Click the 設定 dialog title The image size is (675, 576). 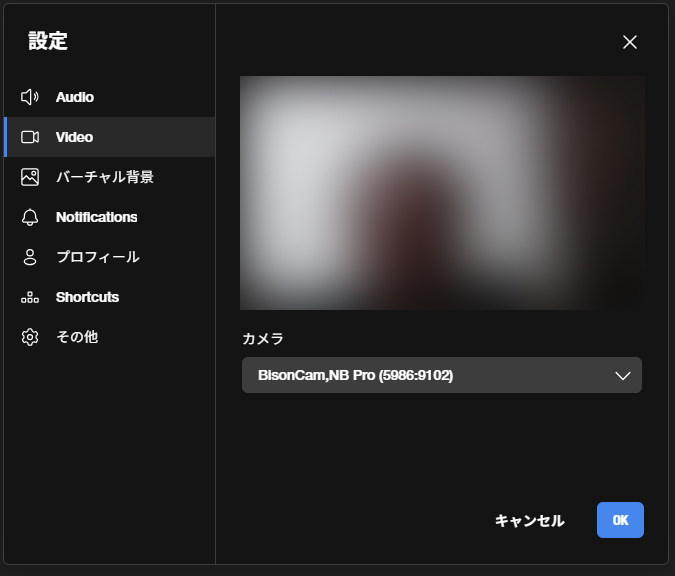(48, 41)
